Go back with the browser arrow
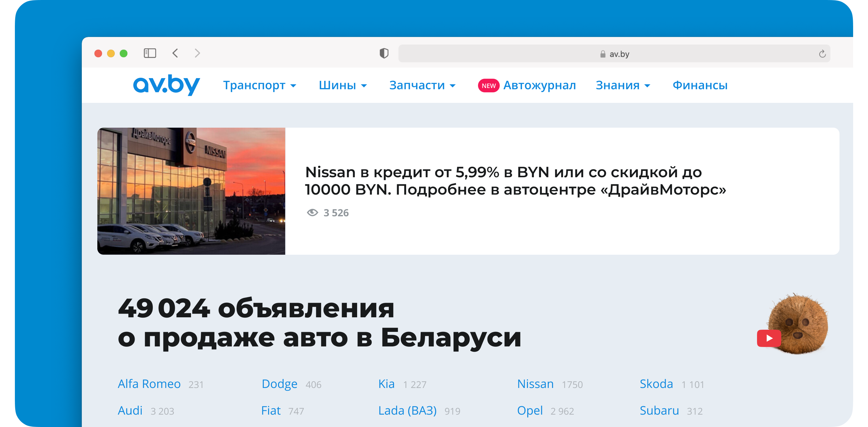868x427 pixels. pyautogui.click(x=175, y=53)
